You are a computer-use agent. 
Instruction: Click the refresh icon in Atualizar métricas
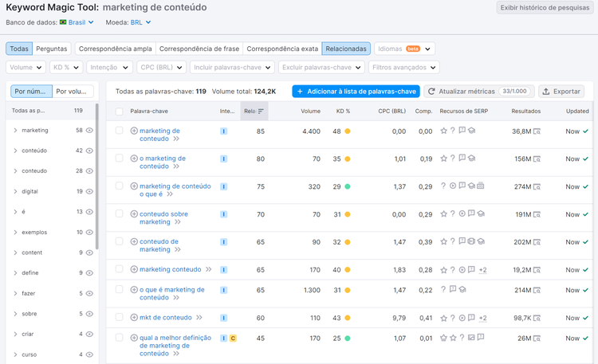(x=431, y=92)
